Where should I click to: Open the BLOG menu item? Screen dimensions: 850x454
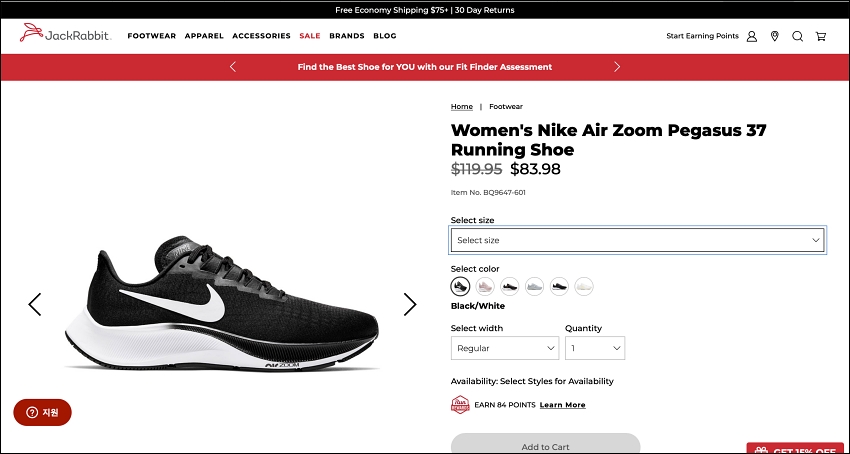[385, 36]
